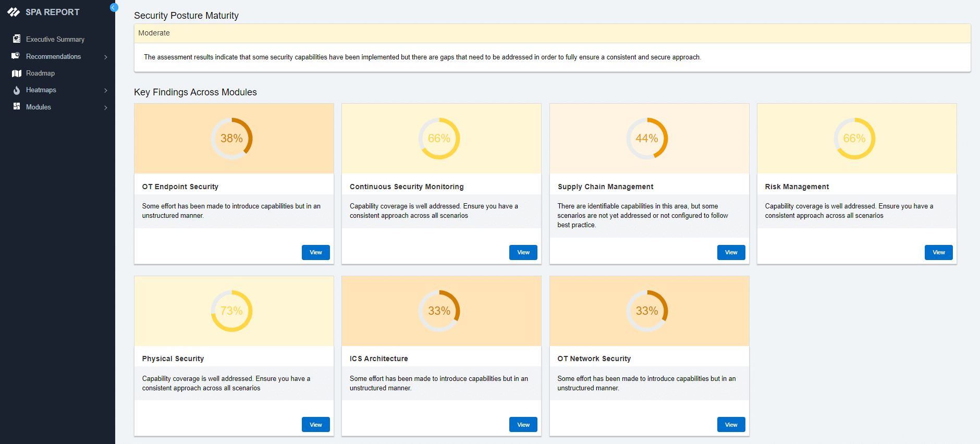Image resolution: width=980 pixels, height=444 pixels.
Task: Click the Recommendations sidebar icon
Action: (x=16, y=56)
